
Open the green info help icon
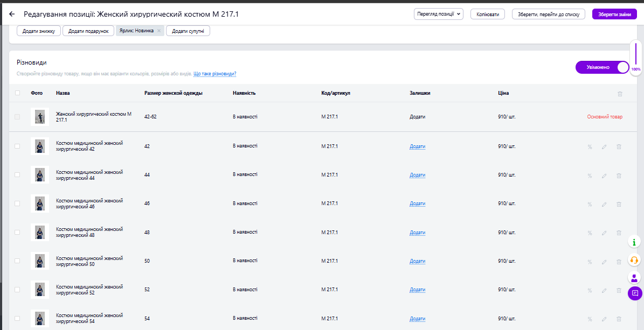point(634,242)
